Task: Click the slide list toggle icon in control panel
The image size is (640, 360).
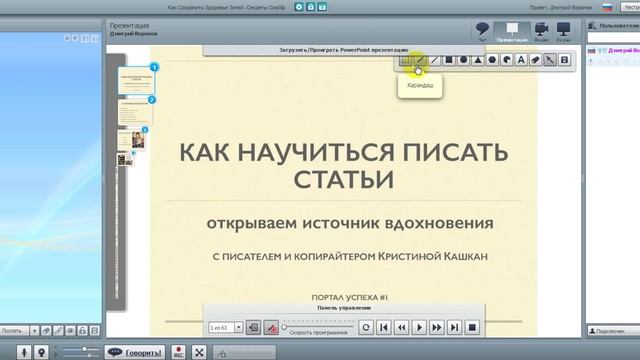Action: click(x=253, y=327)
